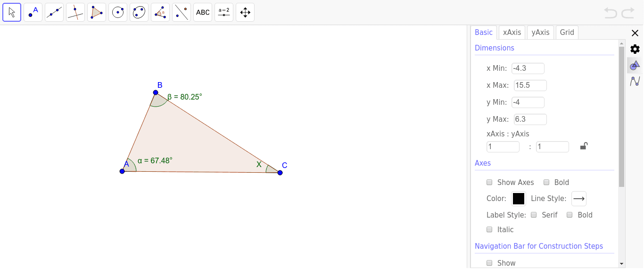Select the Slider a=2 tool

tap(224, 12)
